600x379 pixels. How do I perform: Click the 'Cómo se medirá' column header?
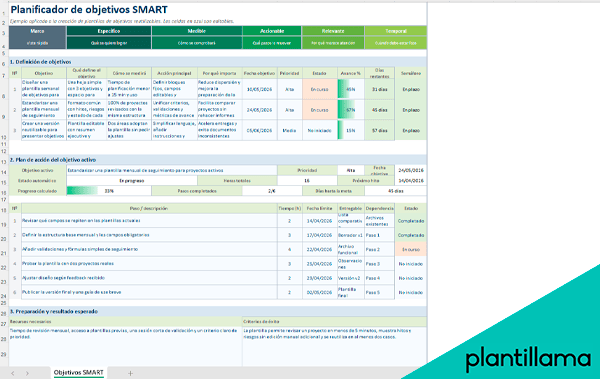129,73
